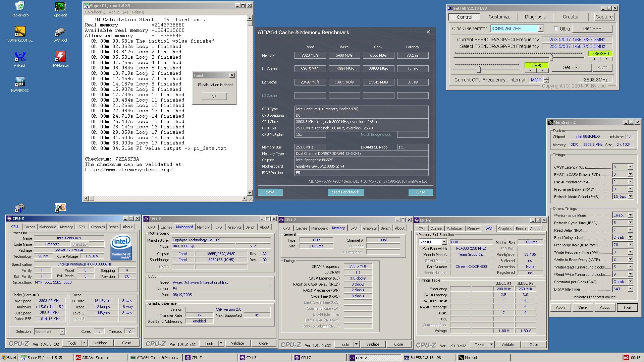
Task: Open the wpcredit desktop icon
Action: click(60, 7)
